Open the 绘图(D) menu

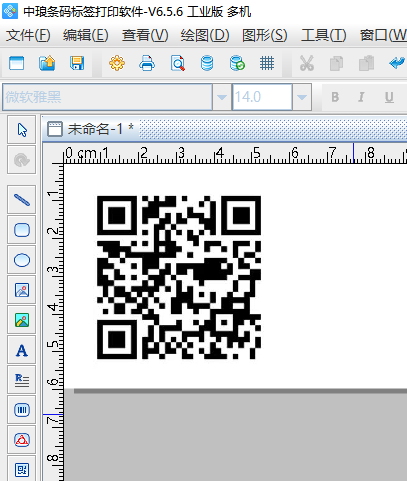pyautogui.click(x=205, y=35)
